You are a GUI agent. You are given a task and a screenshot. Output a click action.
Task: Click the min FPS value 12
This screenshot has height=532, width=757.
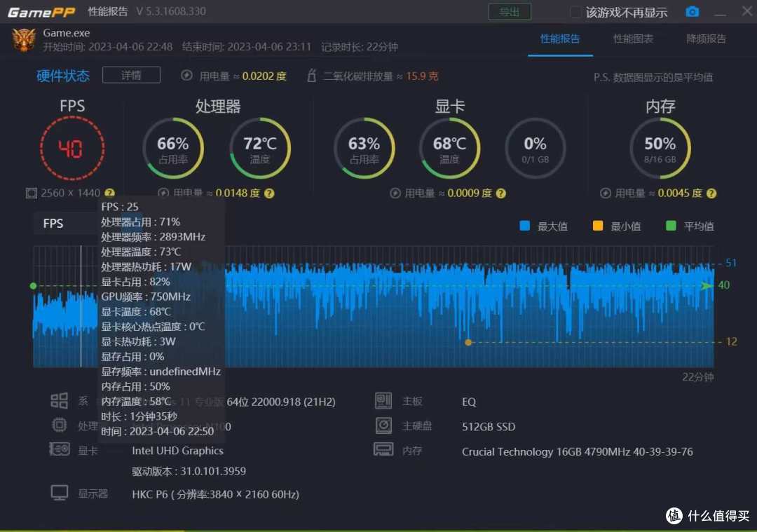731,342
